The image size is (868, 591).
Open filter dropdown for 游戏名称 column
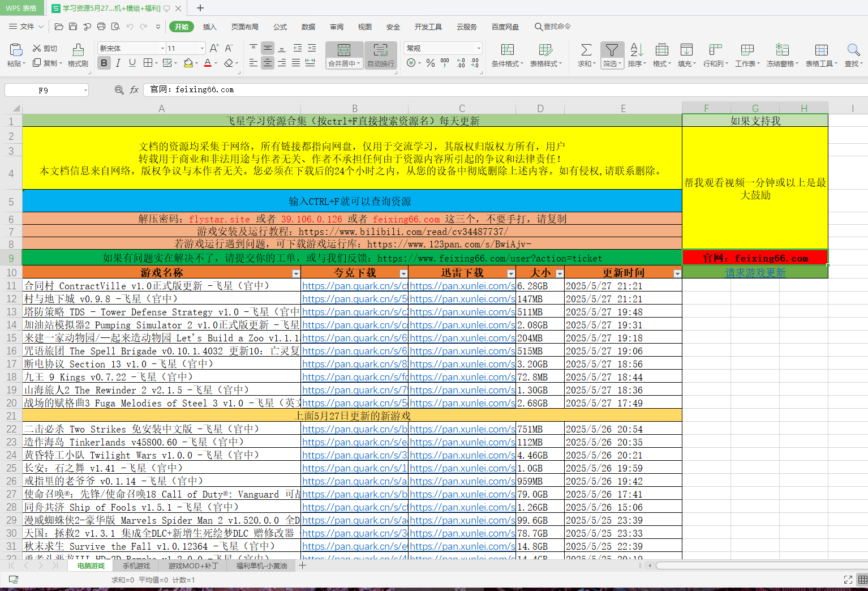pos(295,273)
